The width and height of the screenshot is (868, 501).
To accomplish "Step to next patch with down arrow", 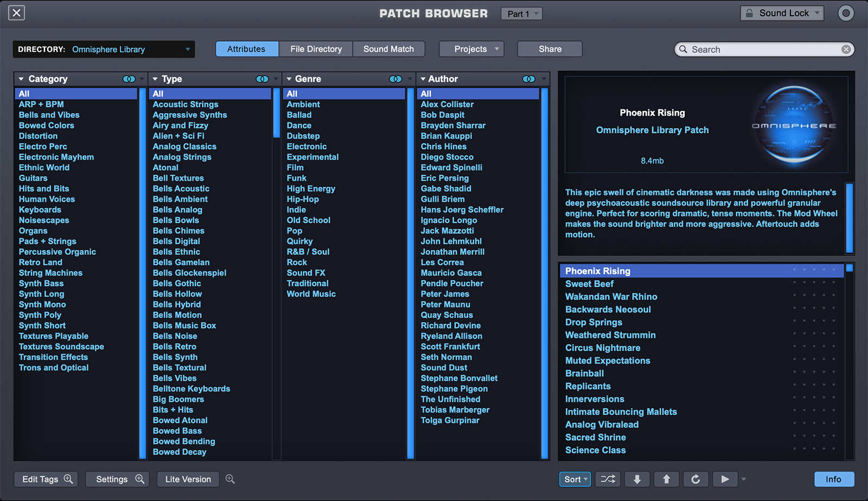I will [637, 479].
